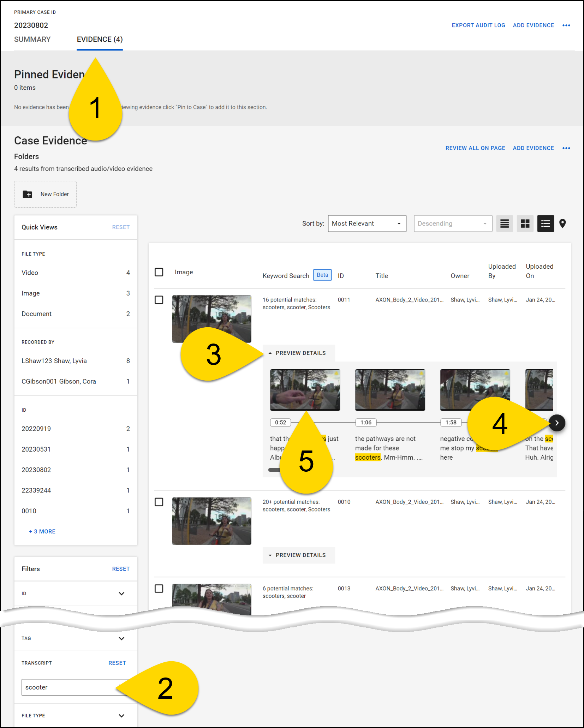Click the 1:06 timeline marker
Viewport: 584px width, 728px height.
366,423
